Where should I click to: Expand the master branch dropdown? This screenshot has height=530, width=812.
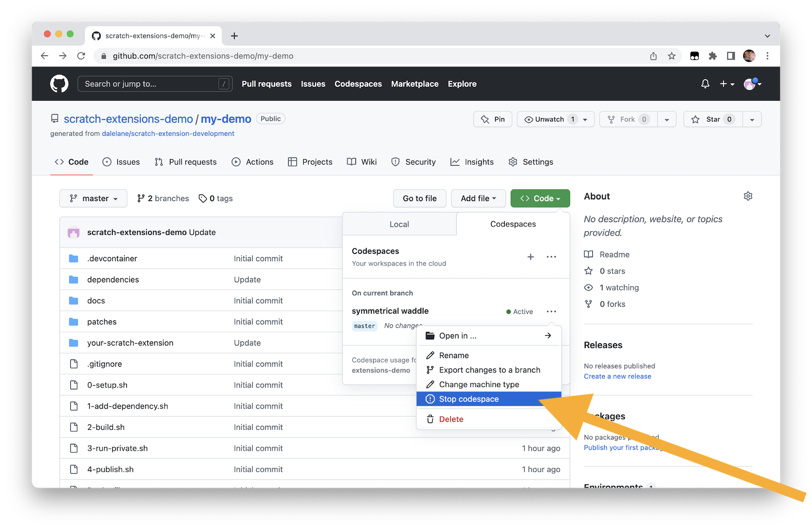(93, 198)
